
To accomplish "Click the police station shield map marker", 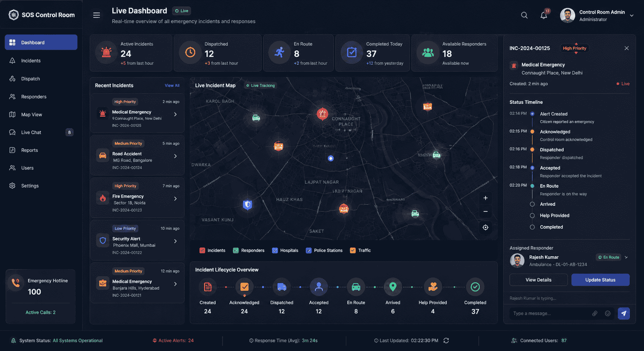I will pyautogui.click(x=247, y=205).
